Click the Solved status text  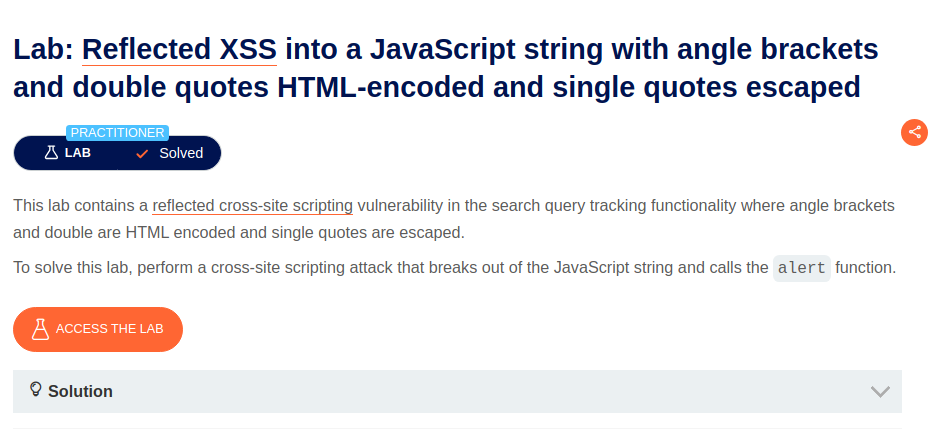(181, 153)
